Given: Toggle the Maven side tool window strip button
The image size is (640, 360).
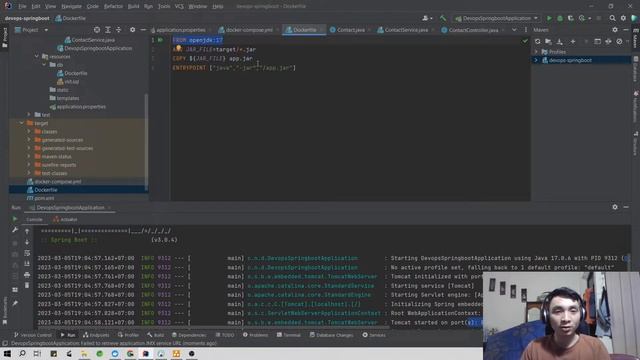Looking at the screenshot, I should pos(636,38).
